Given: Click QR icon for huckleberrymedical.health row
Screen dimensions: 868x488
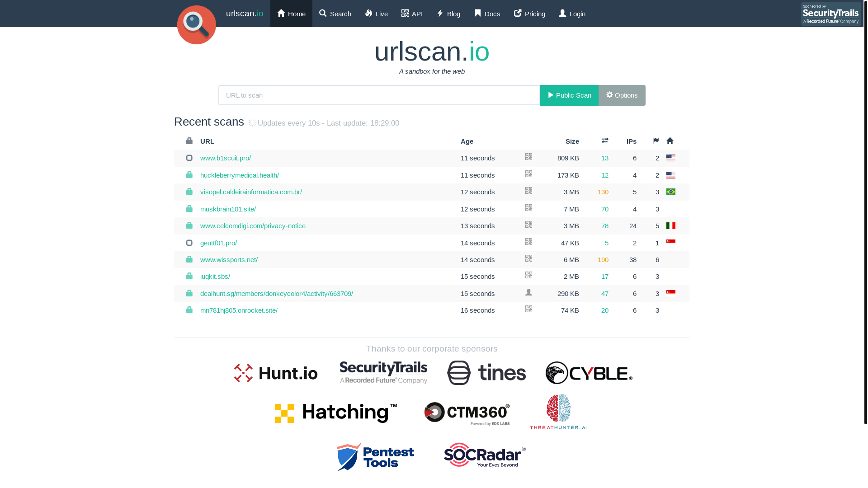Looking at the screenshot, I should pos(528,174).
